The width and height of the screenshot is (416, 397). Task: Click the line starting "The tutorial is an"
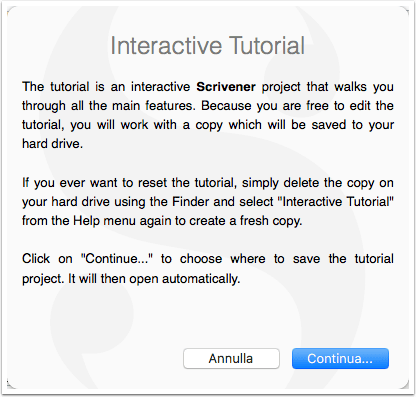click(208, 87)
